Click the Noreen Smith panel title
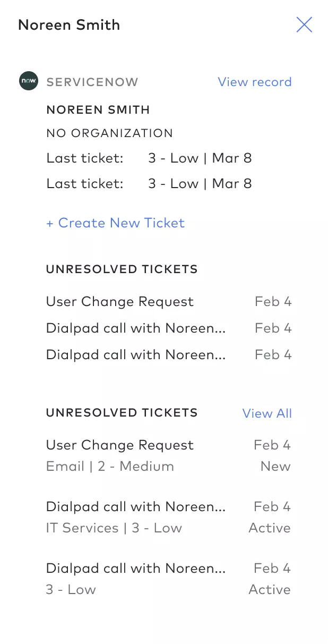The height and width of the screenshot is (644, 328). click(x=69, y=25)
